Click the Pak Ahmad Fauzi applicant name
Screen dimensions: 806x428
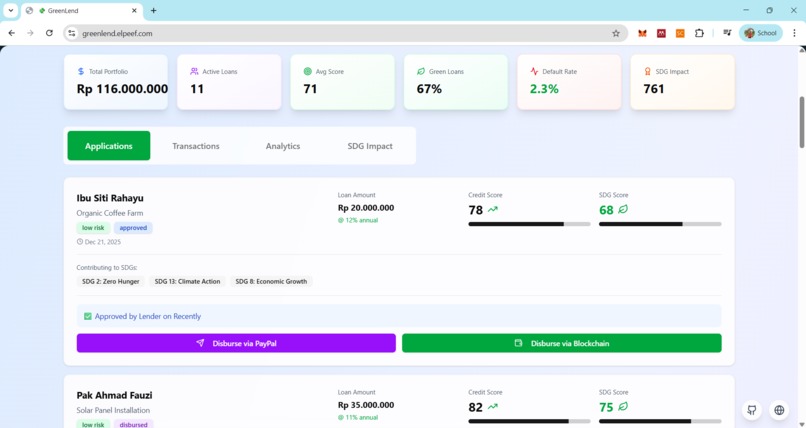(x=114, y=395)
